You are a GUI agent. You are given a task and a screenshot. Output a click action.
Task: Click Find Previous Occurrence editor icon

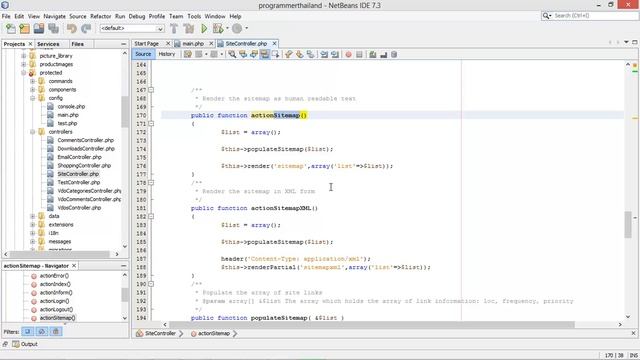click(x=243, y=54)
